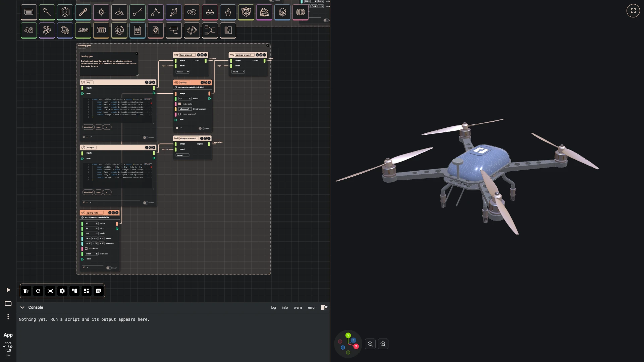Open the number 42 node category
The image size is (644, 362).
pos(29,31)
